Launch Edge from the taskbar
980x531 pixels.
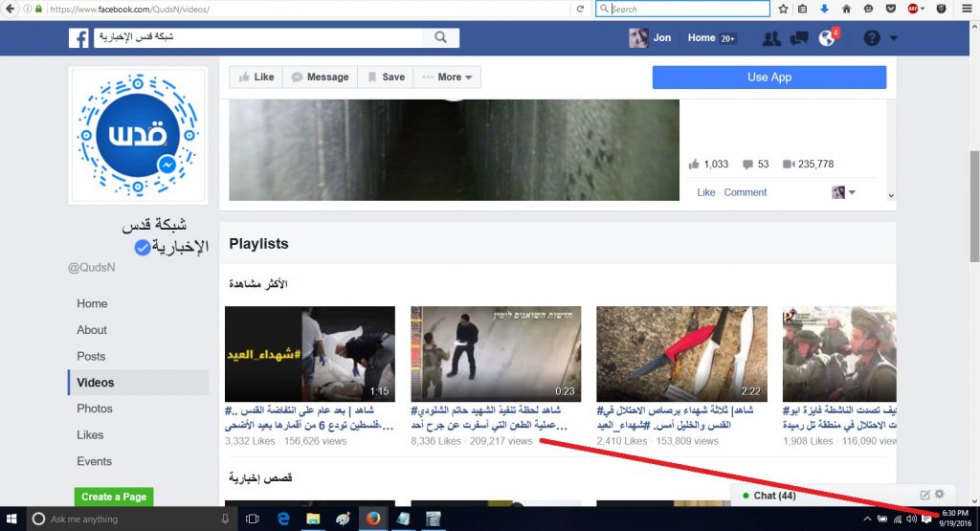coord(283,519)
